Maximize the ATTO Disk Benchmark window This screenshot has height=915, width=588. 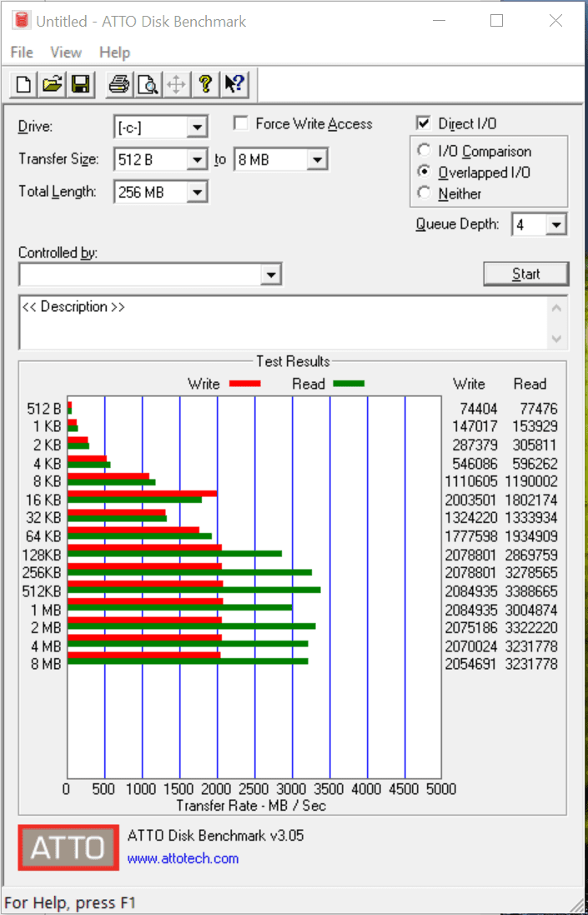[x=496, y=22]
